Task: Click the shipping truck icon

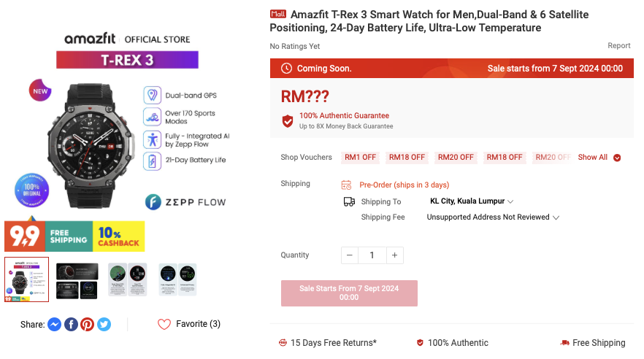Action: (349, 201)
